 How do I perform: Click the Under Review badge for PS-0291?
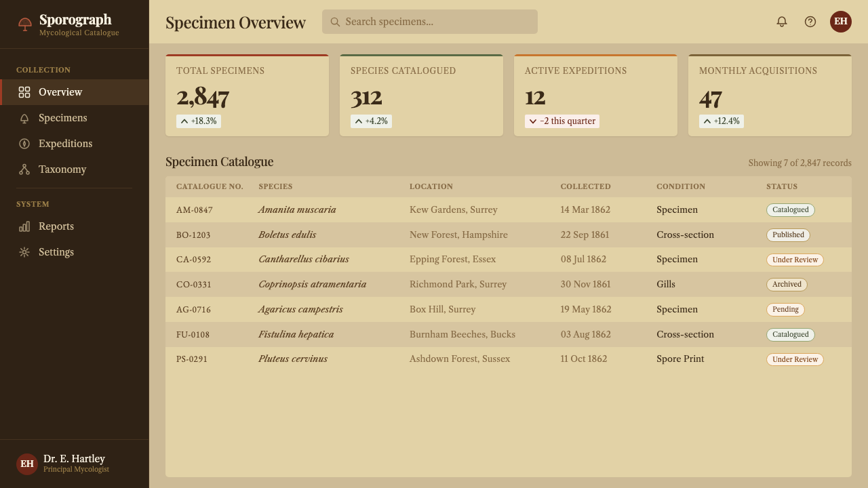[x=795, y=359]
